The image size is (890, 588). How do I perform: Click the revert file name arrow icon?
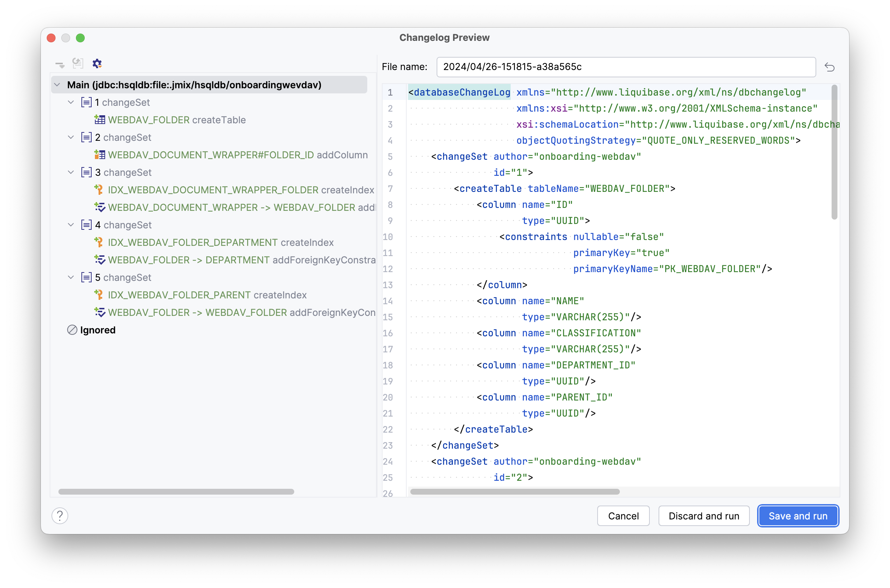pyautogui.click(x=830, y=67)
